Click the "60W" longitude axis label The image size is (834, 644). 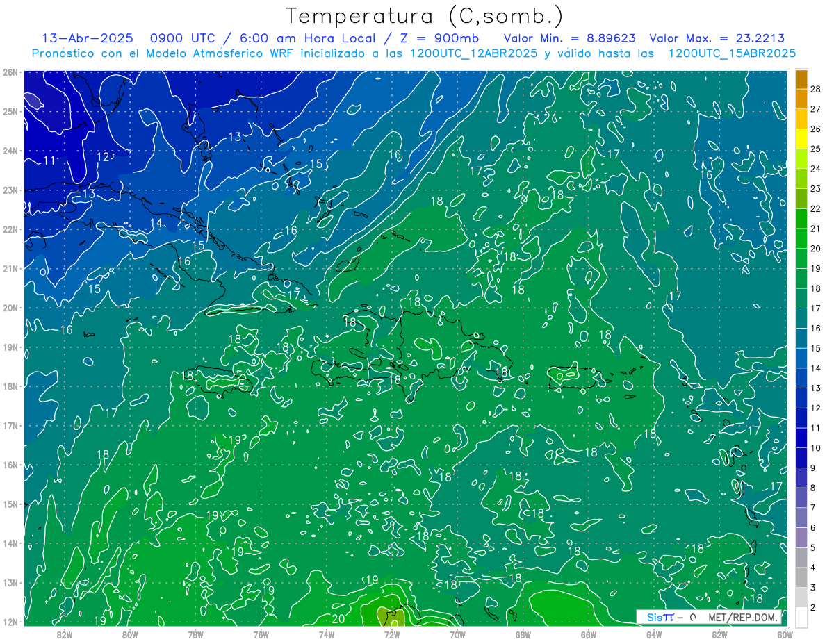point(785,634)
